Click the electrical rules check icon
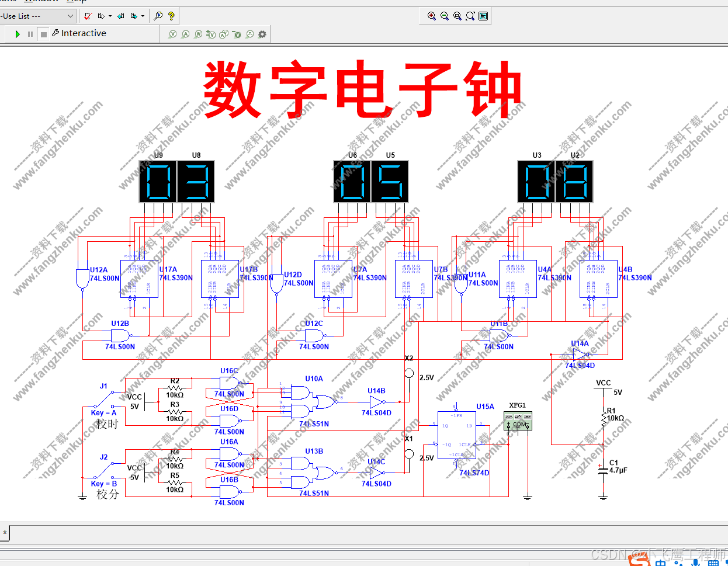 (x=87, y=16)
